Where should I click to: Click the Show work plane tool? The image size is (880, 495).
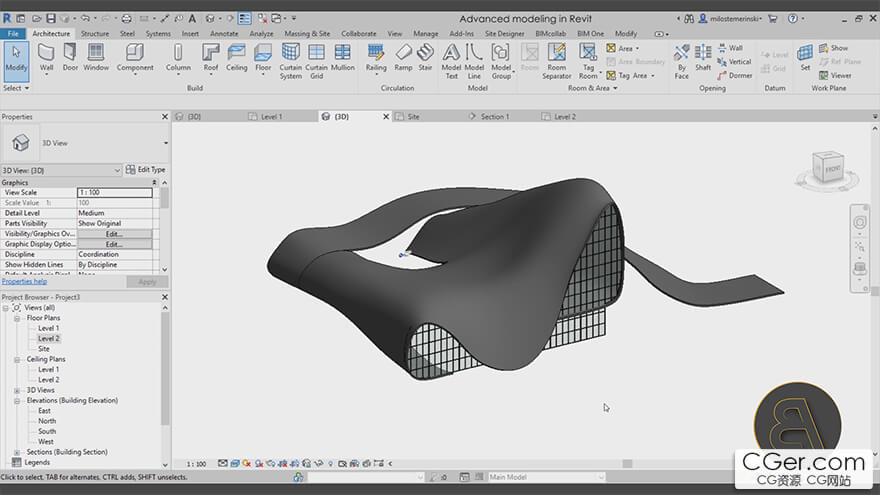point(833,48)
